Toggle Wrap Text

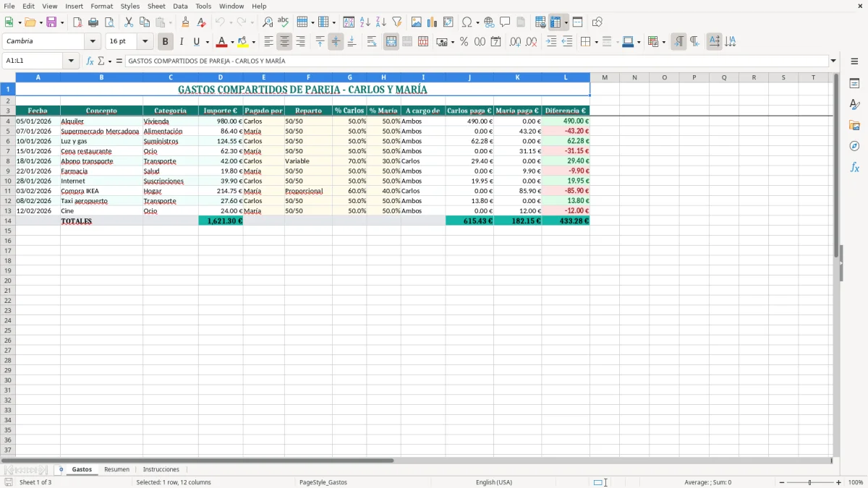(x=372, y=42)
